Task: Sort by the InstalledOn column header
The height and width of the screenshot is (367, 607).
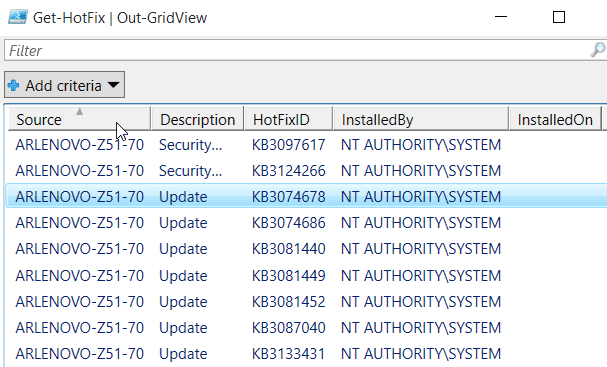Action: coord(556,120)
